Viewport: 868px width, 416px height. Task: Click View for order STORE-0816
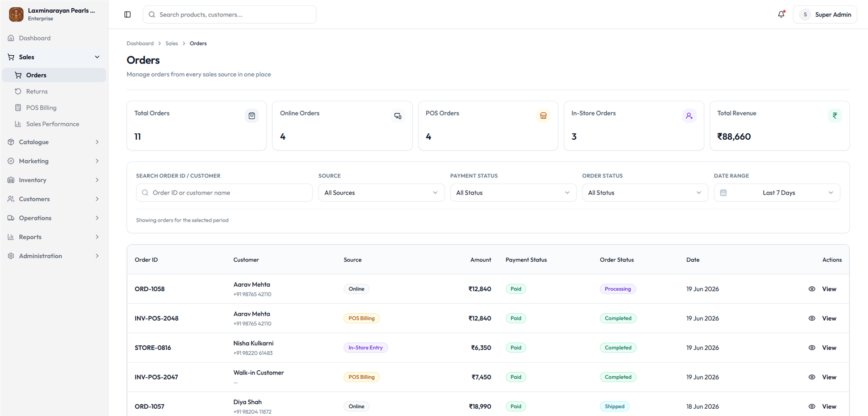829,348
